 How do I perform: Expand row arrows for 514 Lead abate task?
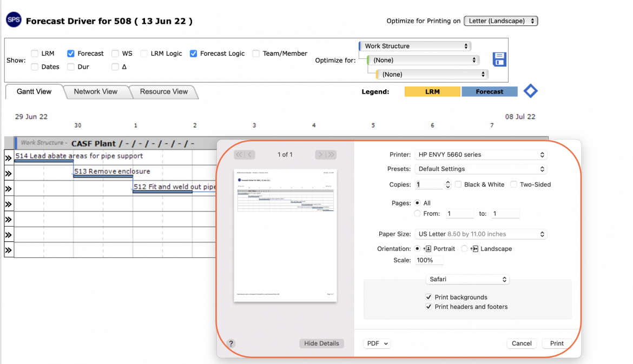click(9, 158)
